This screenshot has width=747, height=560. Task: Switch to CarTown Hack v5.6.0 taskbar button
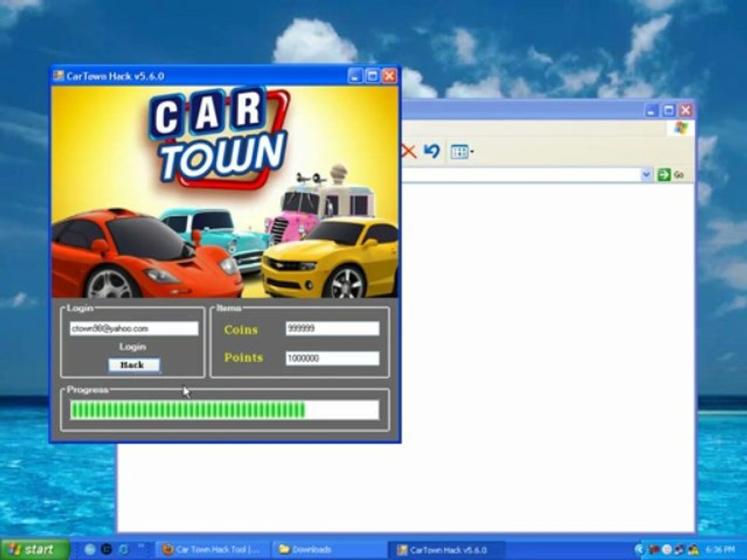point(445,550)
